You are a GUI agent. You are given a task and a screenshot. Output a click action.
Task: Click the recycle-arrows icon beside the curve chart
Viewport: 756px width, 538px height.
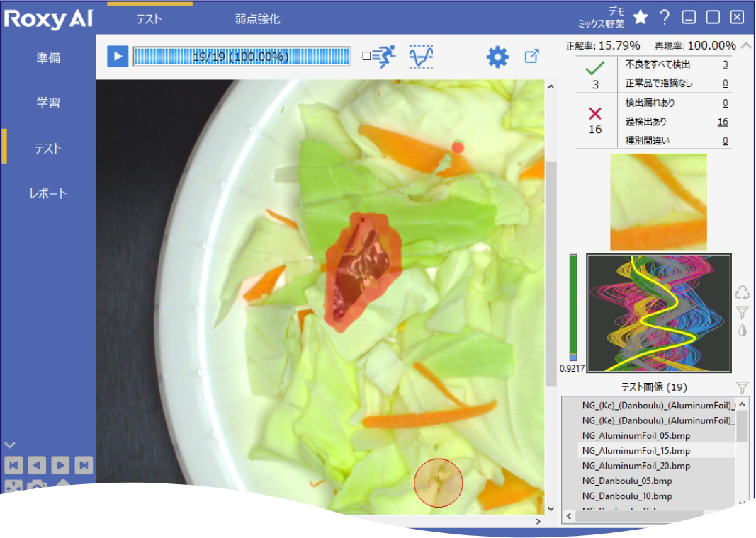click(x=743, y=292)
